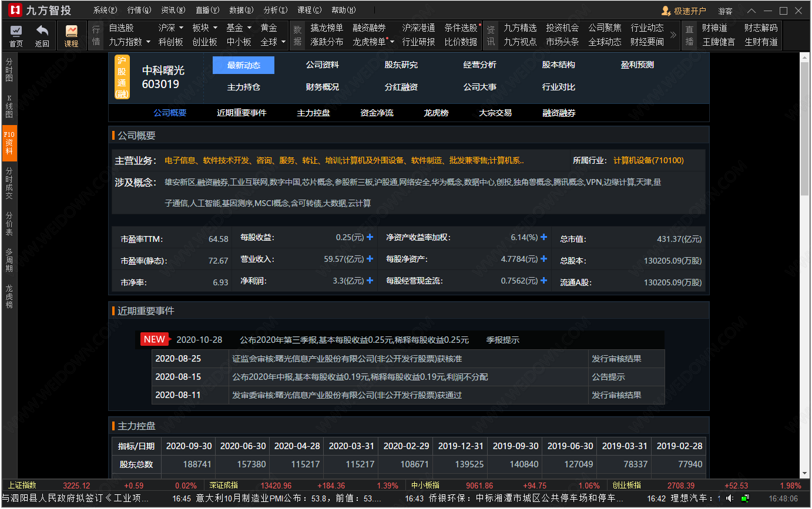Open the 沪深 dropdown
The width and height of the screenshot is (812, 509).
coord(171,28)
